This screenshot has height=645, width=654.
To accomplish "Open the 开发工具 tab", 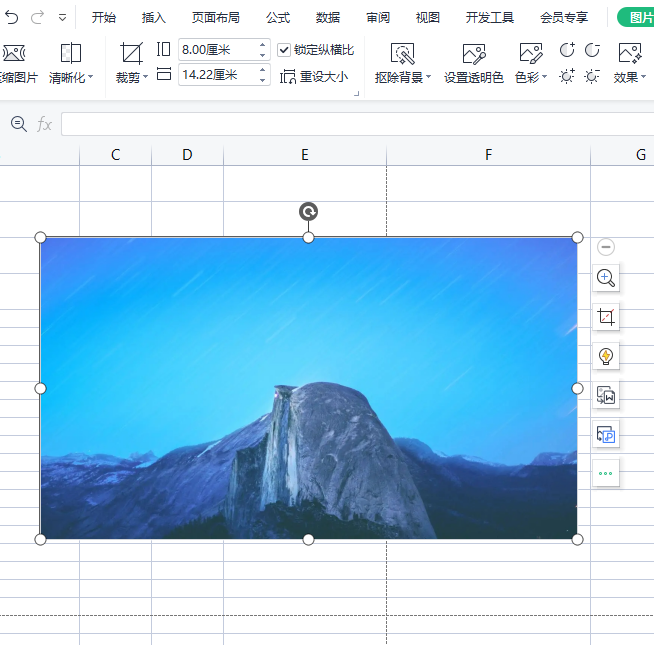I will click(x=490, y=18).
